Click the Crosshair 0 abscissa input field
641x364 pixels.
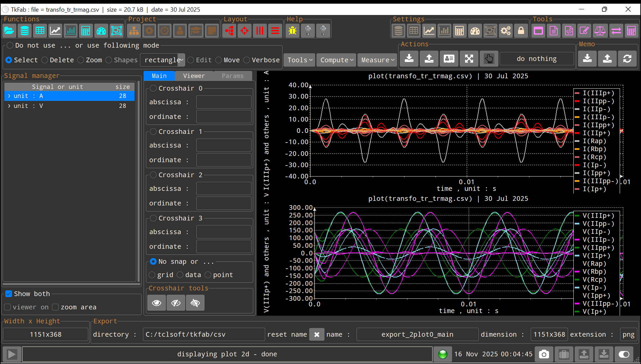[224, 102]
